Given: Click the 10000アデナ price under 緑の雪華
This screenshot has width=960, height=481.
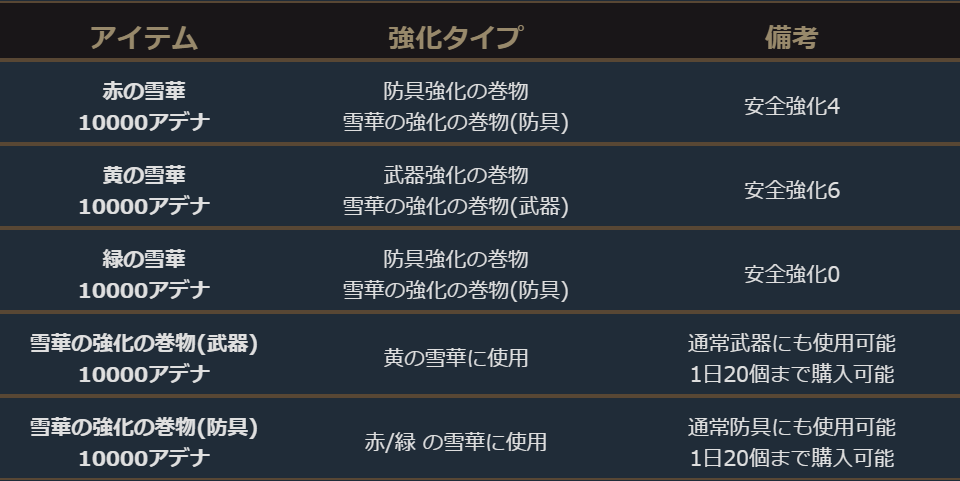Looking at the screenshot, I should (x=144, y=290).
